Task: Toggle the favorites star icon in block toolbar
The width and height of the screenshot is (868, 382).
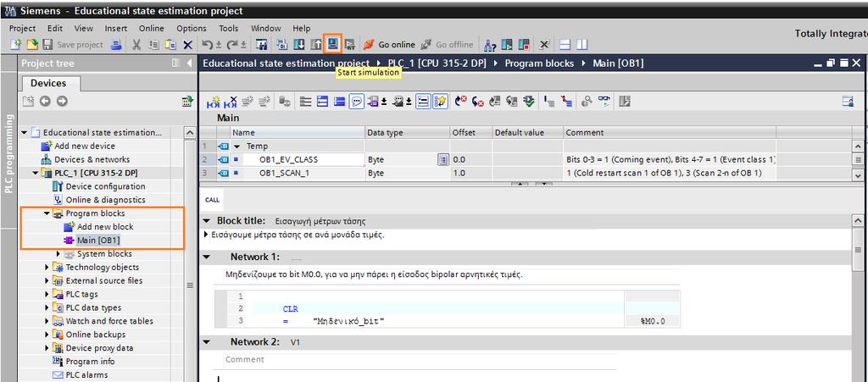Action: click(440, 101)
